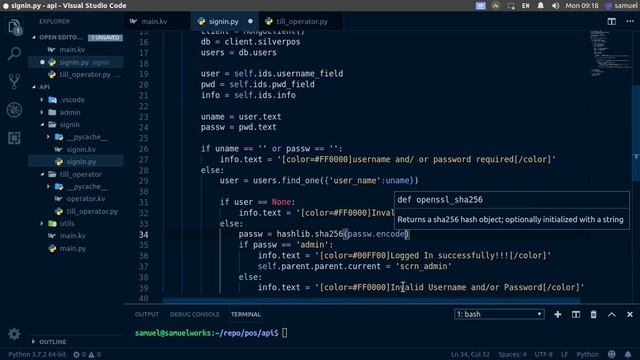Open the Manage gear menu
Image resolution: width=640 pixels, height=360 pixels.
point(14,334)
